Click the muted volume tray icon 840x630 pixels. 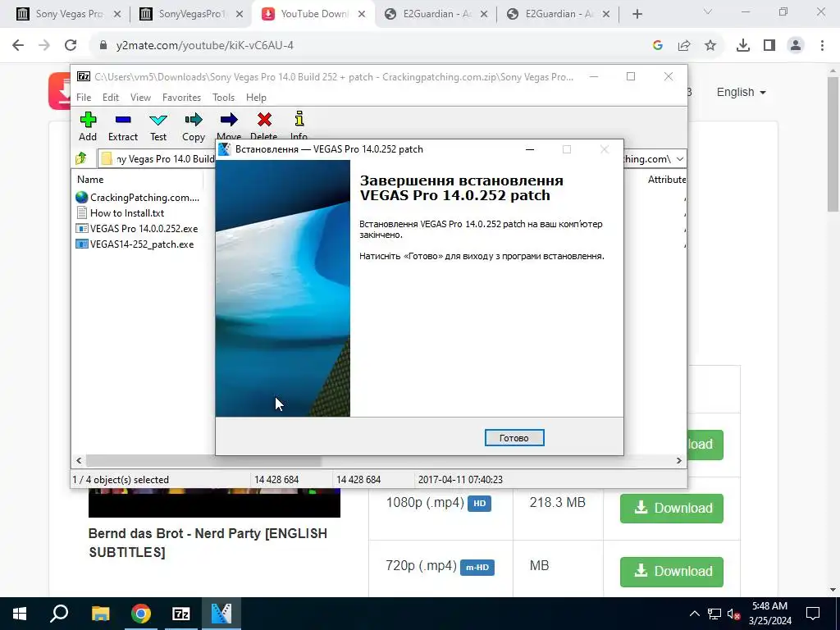tap(733, 614)
